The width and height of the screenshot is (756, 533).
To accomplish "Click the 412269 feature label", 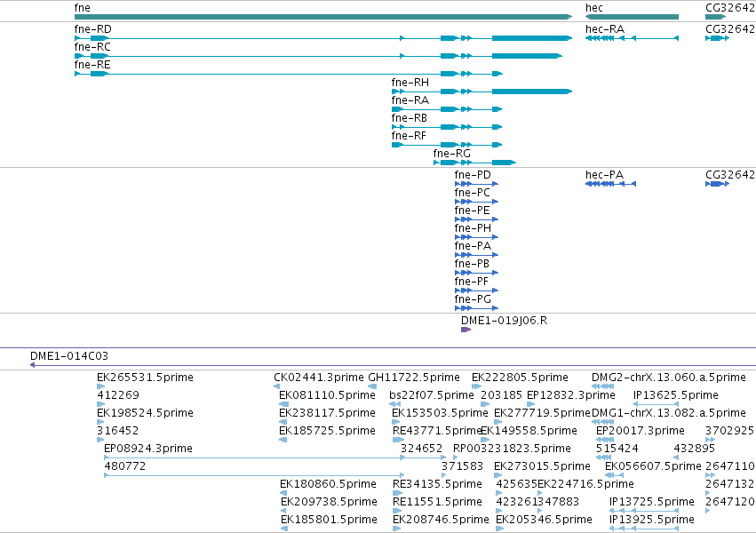I will 118,395.
